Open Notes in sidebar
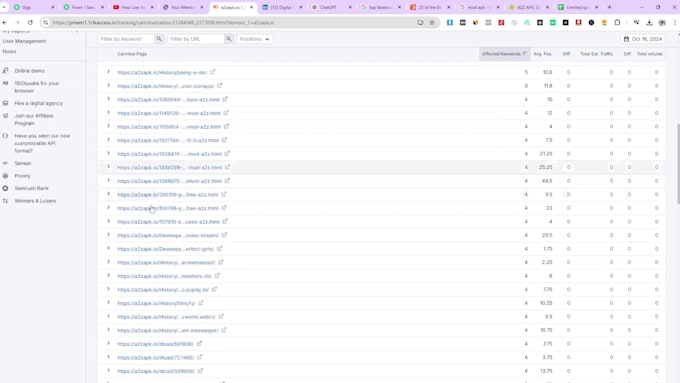680x383 pixels. [x=9, y=52]
